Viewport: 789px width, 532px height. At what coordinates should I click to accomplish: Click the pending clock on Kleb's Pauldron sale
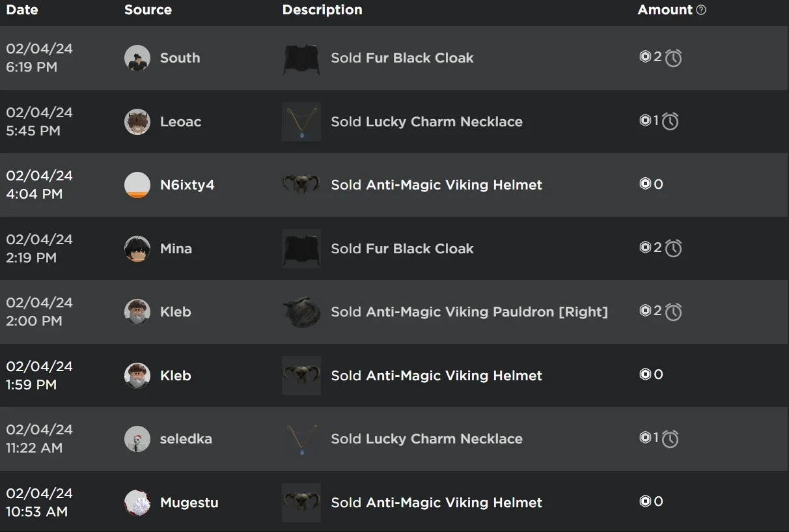pyautogui.click(x=674, y=311)
